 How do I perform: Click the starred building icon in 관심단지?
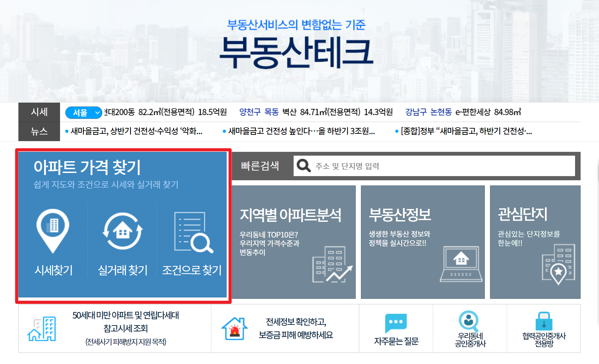point(558,265)
